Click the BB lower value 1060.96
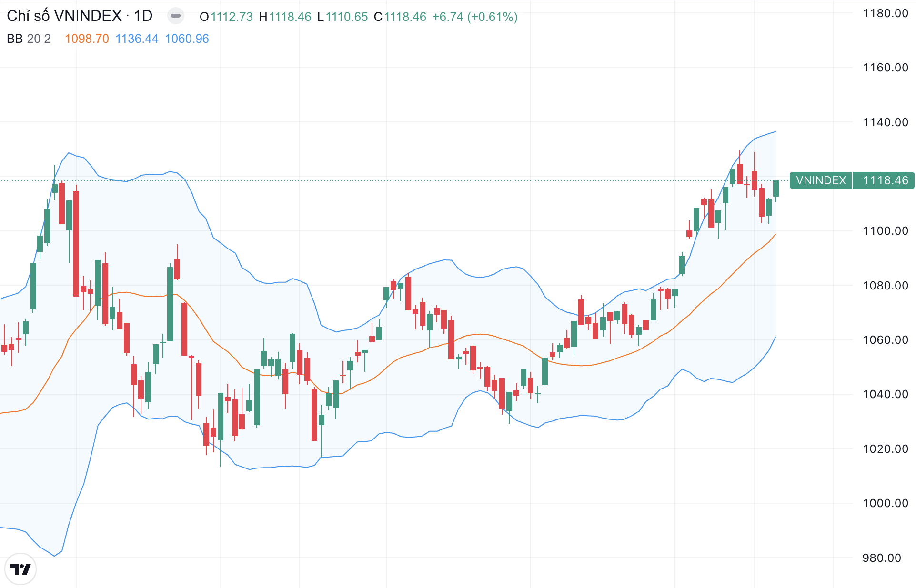 [x=187, y=39]
